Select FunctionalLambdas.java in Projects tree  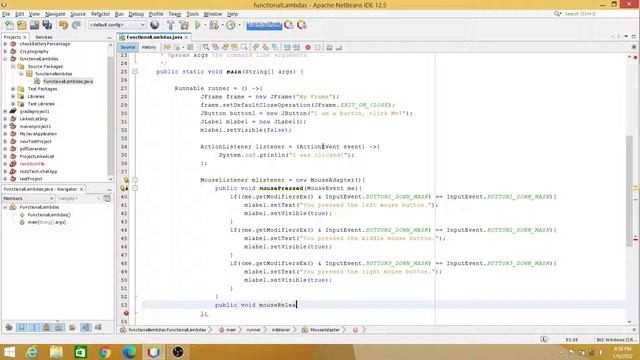pyautogui.click(x=68, y=81)
